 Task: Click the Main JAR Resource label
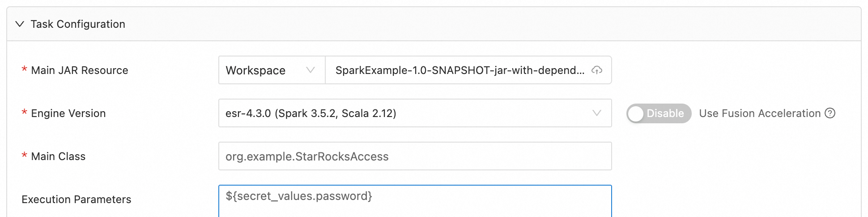(x=80, y=70)
